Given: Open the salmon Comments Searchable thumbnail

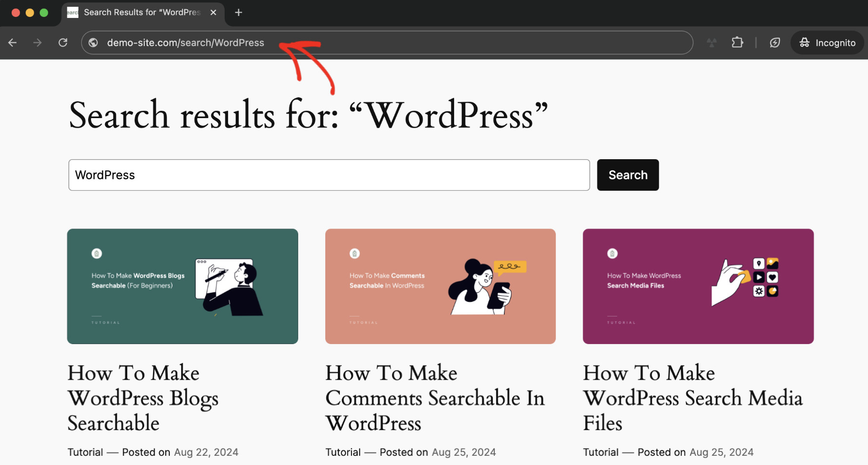Looking at the screenshot, I should 441,286.
